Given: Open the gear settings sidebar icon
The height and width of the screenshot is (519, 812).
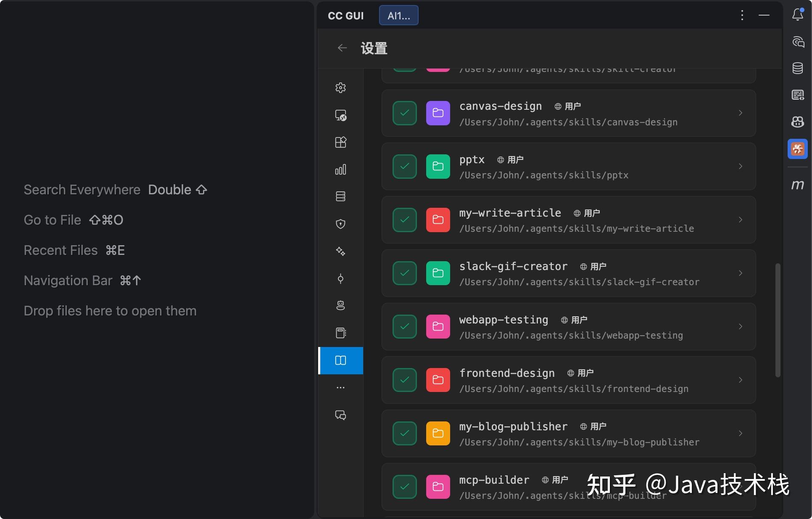Looking at the screenshot, I should (340, 87).
